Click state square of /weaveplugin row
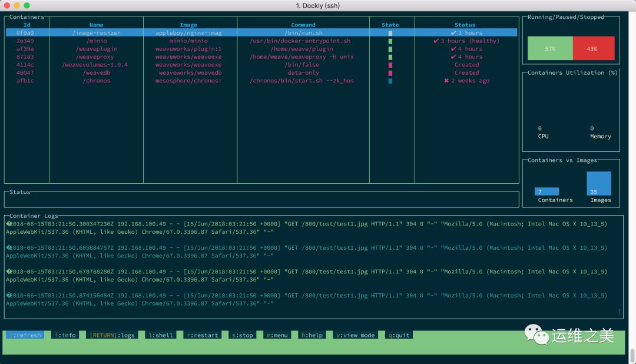This screenshot has height=364, width=636. tap(390, 49)
